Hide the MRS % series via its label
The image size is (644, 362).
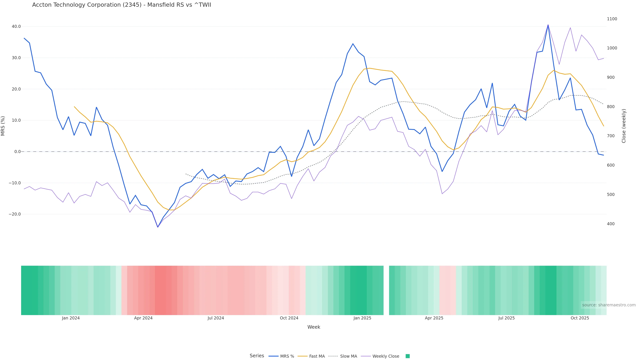point(287,356)
